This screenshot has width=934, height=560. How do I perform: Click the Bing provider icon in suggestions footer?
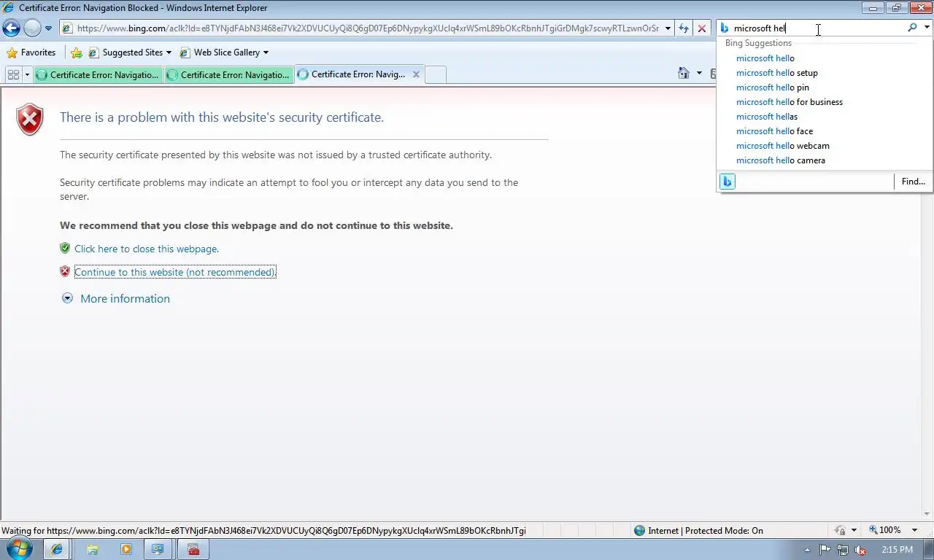[727, 182]
